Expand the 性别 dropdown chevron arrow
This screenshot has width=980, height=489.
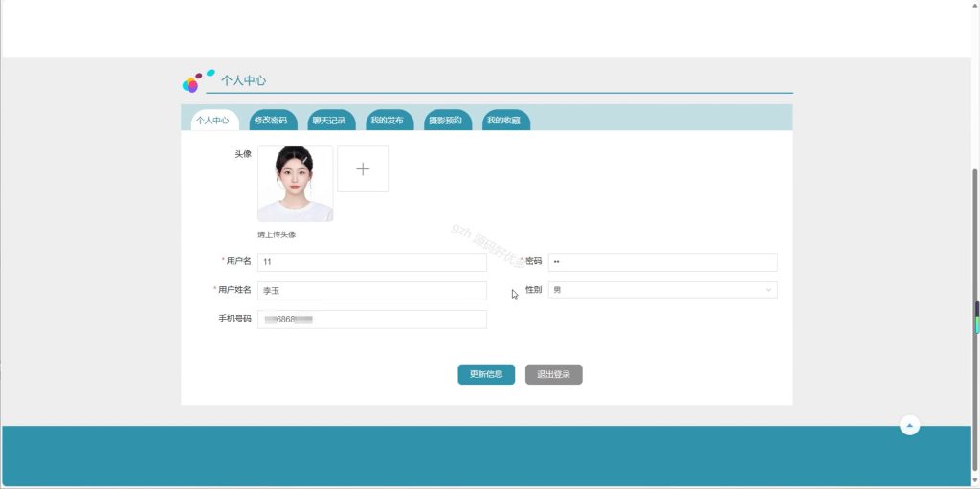[768, 290]
